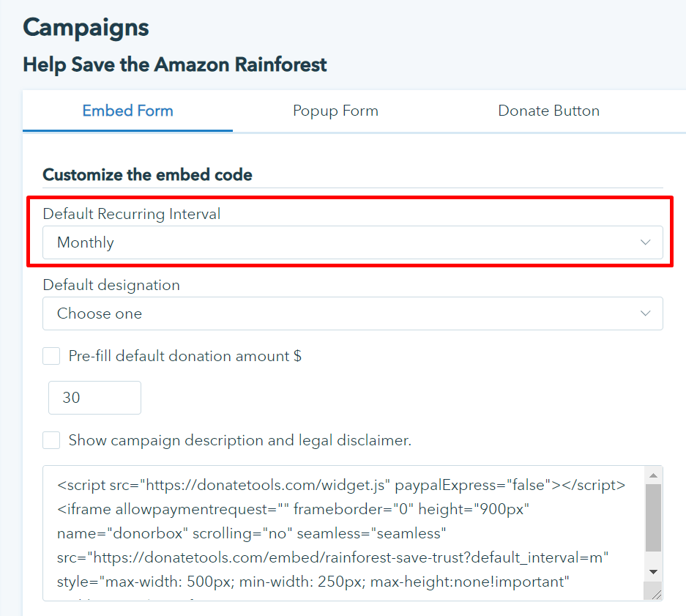Open the Donate Button tab
686x616 pixels.
tap(548, 111)
